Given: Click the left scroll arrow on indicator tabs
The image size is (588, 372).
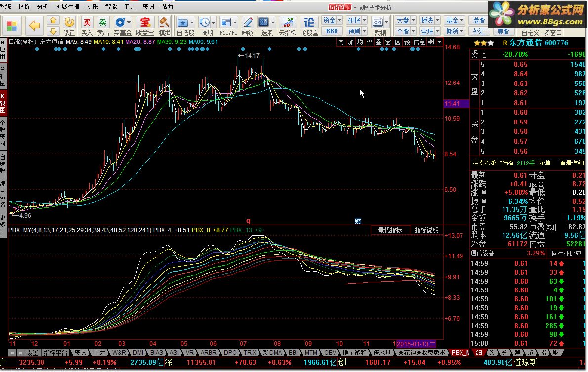Looking at the screenshot, I should pos(12,353).
